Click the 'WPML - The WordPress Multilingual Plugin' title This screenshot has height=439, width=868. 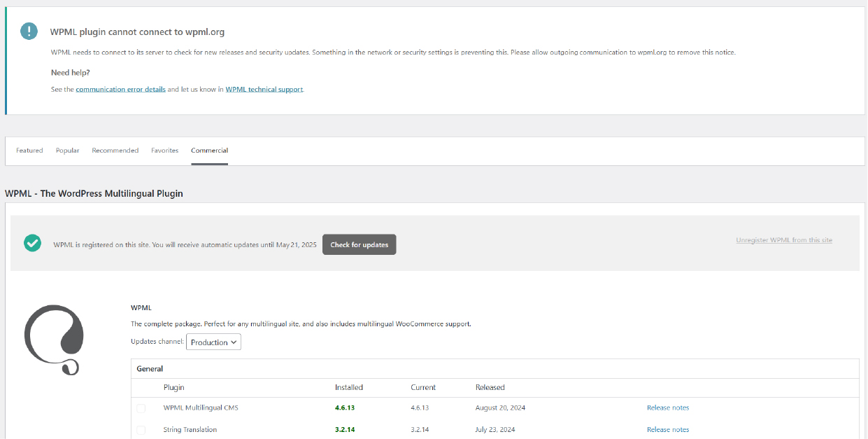(94, 193)
